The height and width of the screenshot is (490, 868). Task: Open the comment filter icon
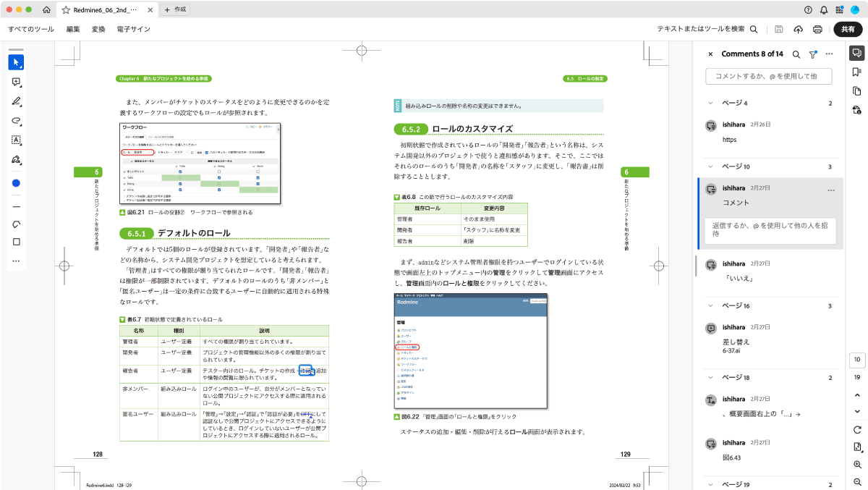coord(813,54)
